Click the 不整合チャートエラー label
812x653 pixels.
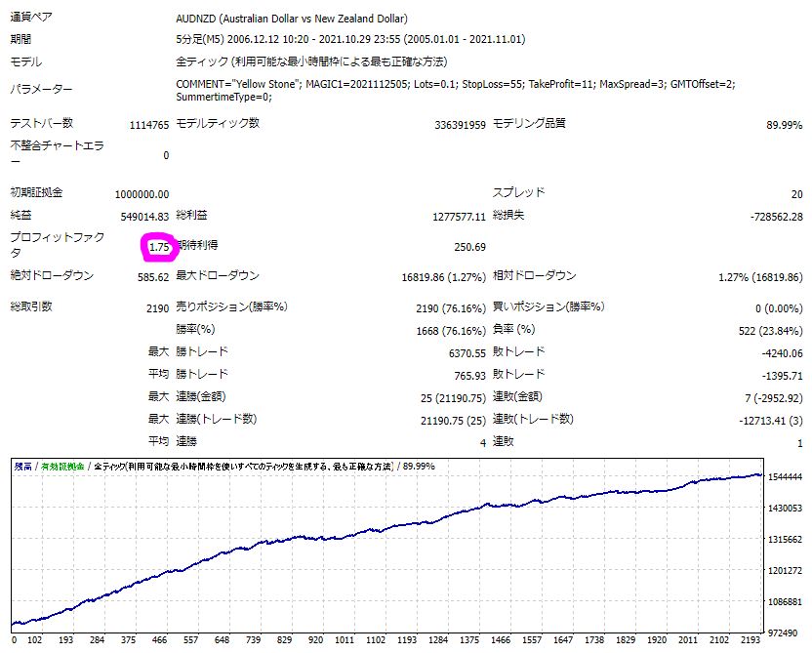point(57,153)
